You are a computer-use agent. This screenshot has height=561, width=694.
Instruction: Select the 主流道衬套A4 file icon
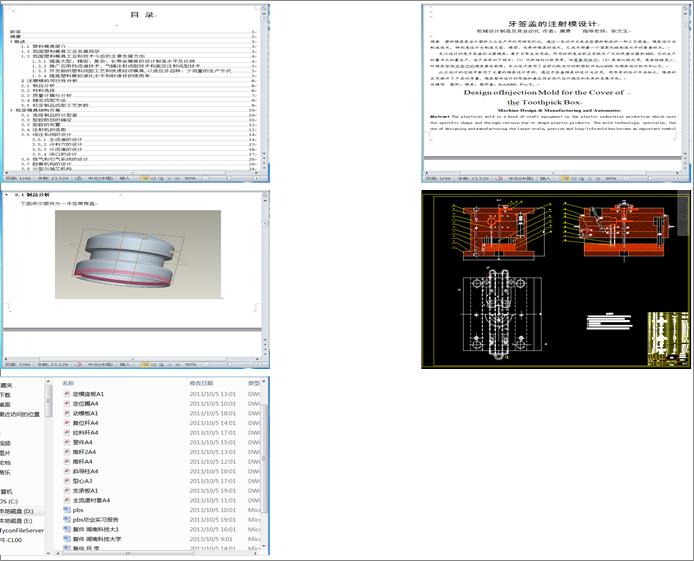(67, 500)
